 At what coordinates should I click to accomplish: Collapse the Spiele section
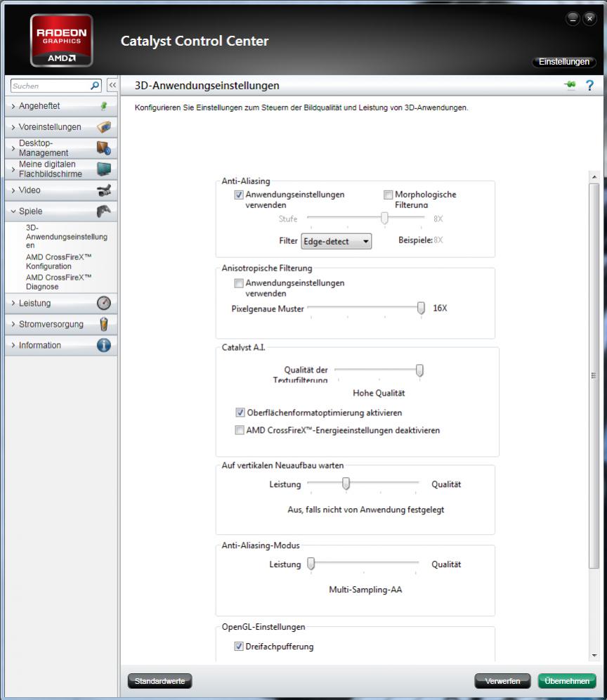(x=61, y=211)
